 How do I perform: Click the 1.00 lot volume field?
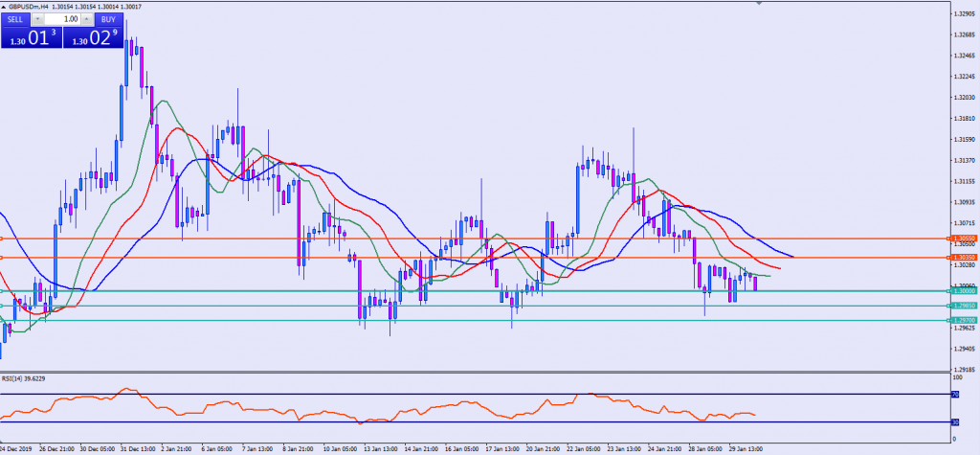point(64,19)
